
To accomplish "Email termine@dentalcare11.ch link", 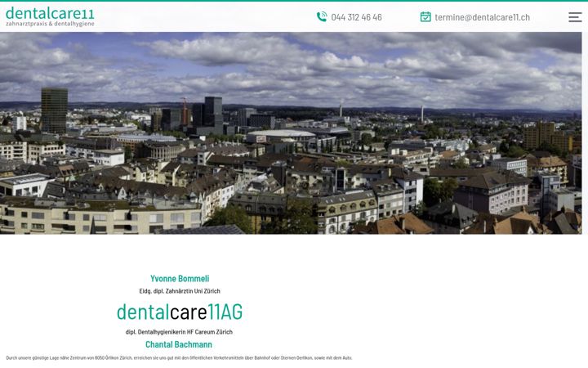I will 483,17.
